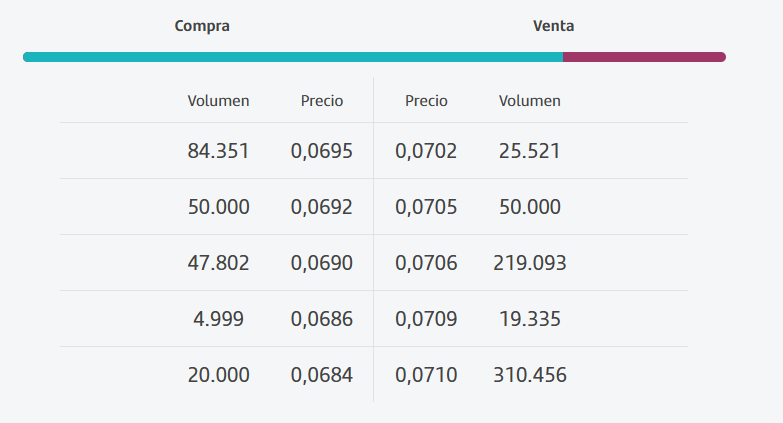Select the buy volume 47.802

click(218, 263)
